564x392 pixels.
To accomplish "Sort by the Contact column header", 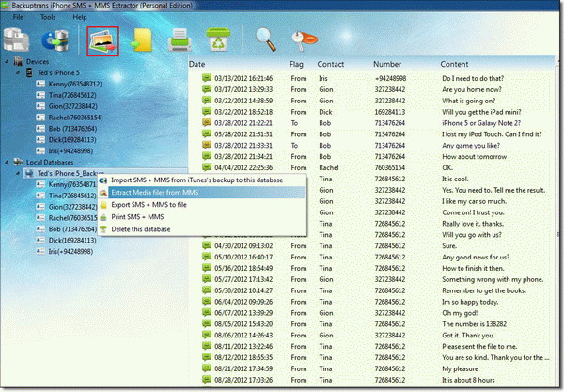I will (331, 64).
